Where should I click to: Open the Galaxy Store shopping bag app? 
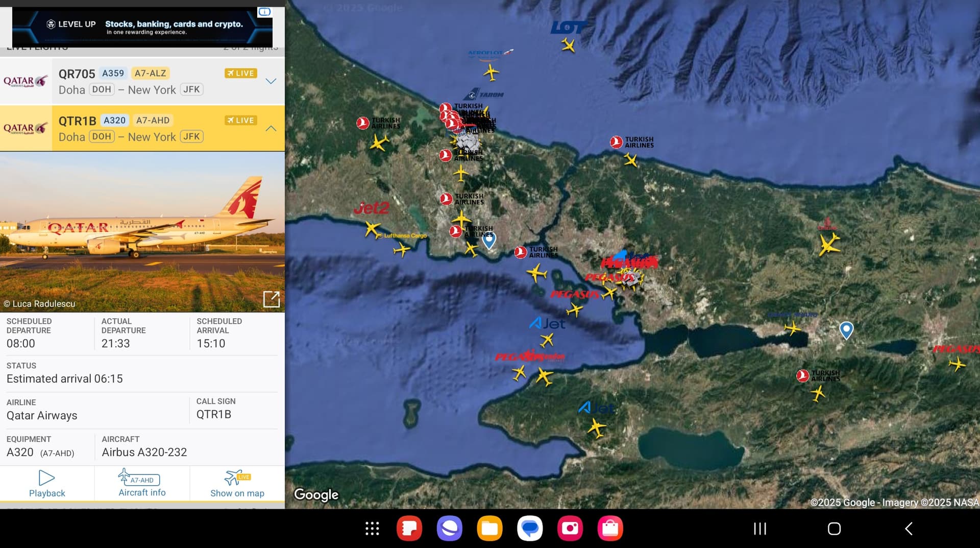coord(610,528)
